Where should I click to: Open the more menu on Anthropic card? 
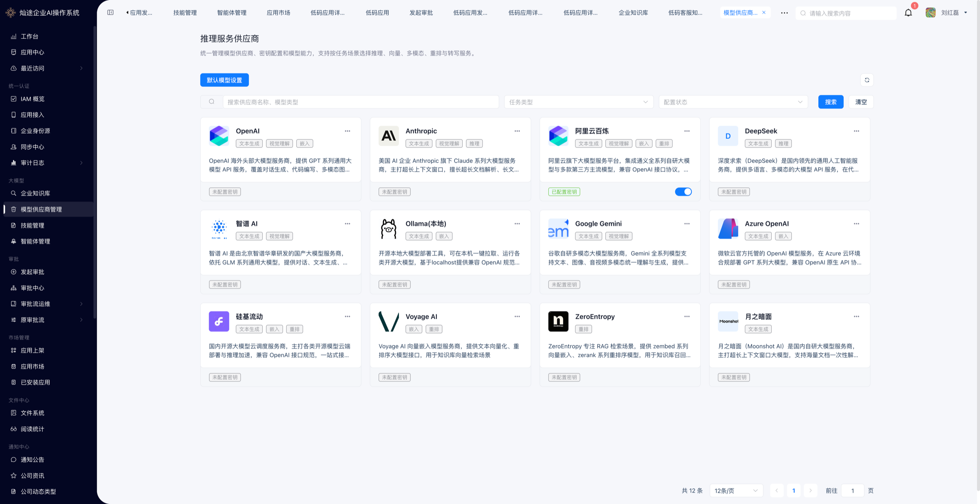click(x=517, y=131)
